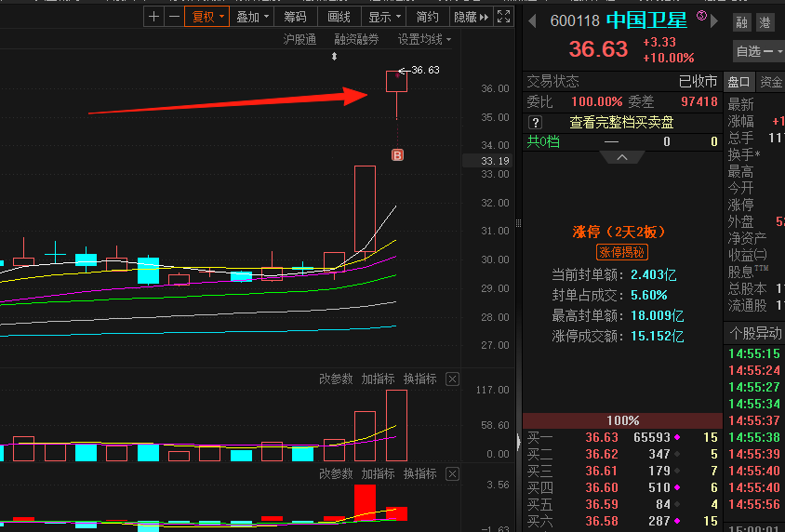Image resolution: width=785 pixels, height=532 pixels.
Task: Click the 买二 price 36.62
Action: (602, 455)
